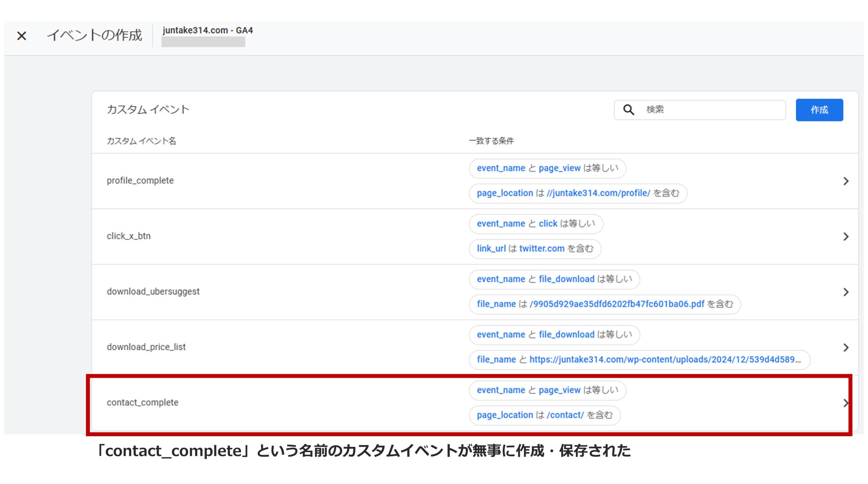Click the search magnifier icon
Screen dimensions: 868x484
[629, 110]
